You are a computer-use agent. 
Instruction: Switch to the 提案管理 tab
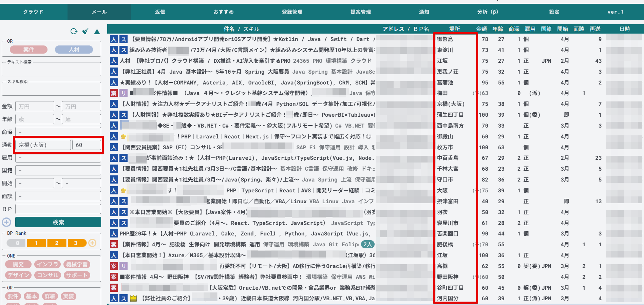tap(360, 12)
